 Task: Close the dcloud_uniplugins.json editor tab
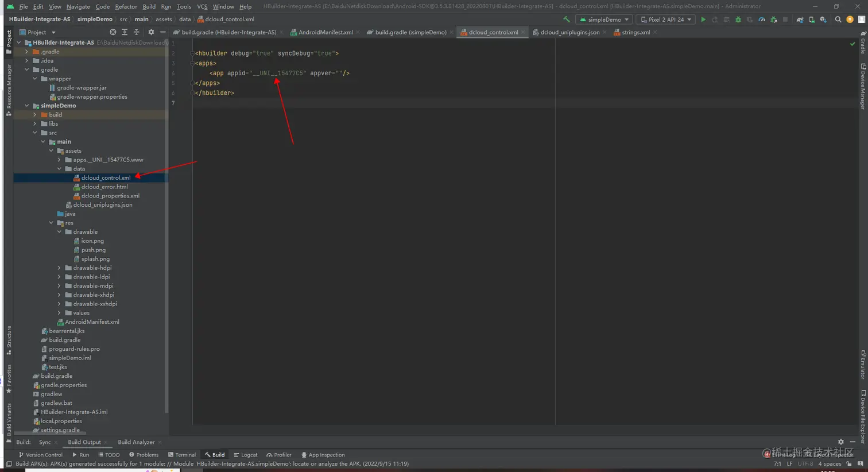604,32
